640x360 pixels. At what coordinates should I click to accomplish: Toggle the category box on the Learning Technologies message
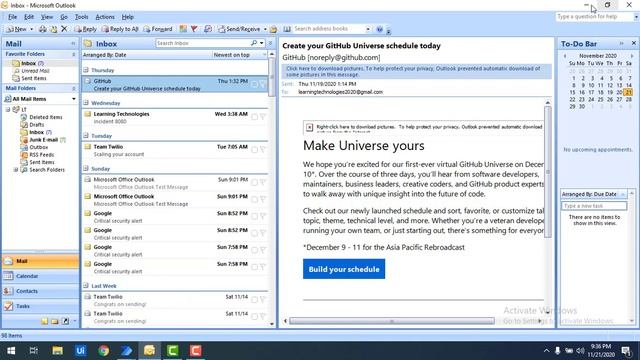pos(254,117)
